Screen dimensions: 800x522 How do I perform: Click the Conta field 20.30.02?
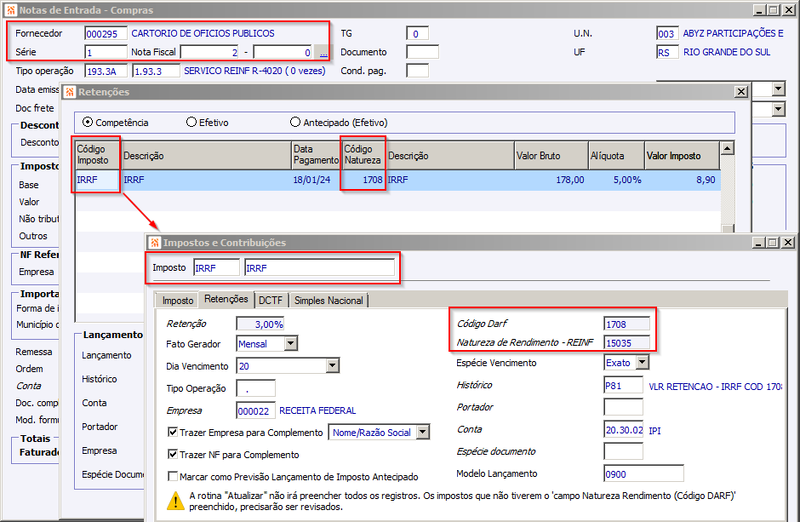click(624, 430)
